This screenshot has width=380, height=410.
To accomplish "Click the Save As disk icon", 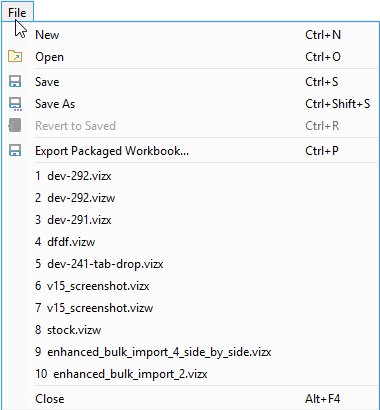I will pos(15,104).
